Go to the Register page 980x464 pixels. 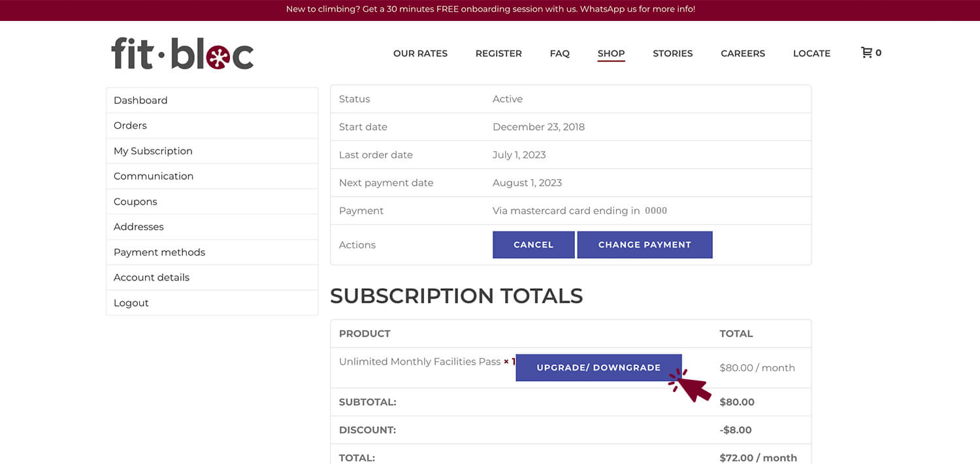498,54
